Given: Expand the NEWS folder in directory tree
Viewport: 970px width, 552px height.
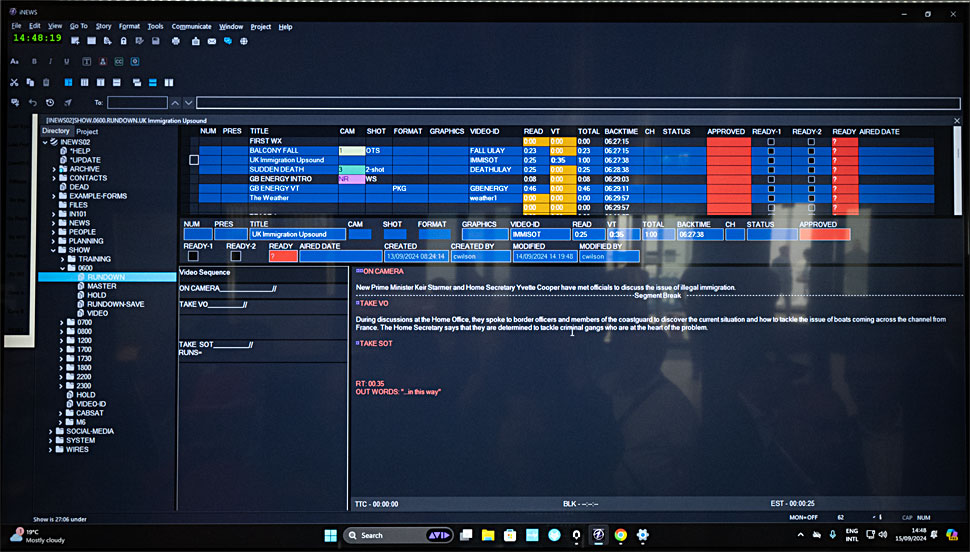Looking at the screenshot, I should [54, 223].
